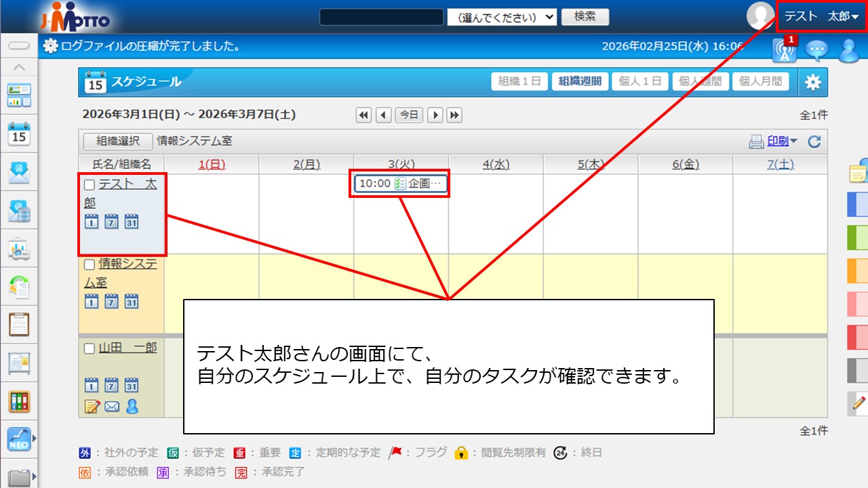Open the mail icon in left sidebar
Viewport: 868px width, 488px height.
(19, 173)
